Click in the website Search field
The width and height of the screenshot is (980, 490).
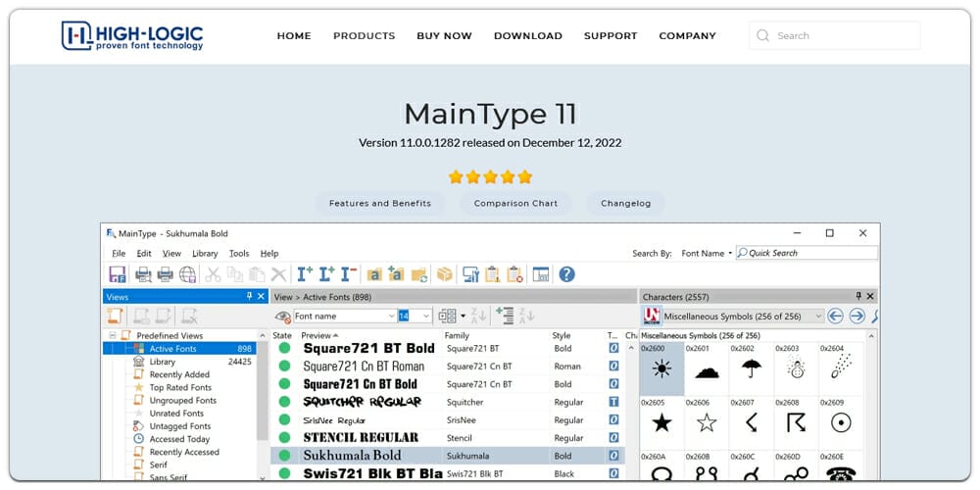coord(834,35)
